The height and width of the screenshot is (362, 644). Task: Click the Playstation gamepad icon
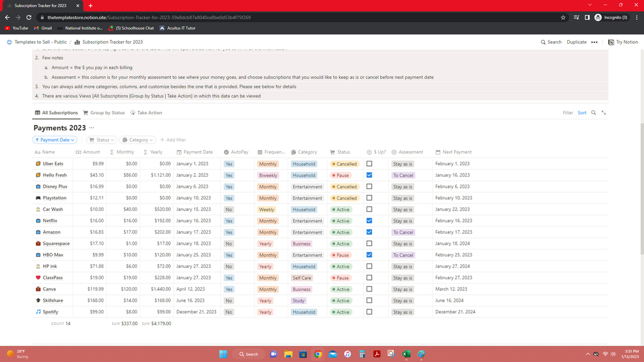pos(38,198)
